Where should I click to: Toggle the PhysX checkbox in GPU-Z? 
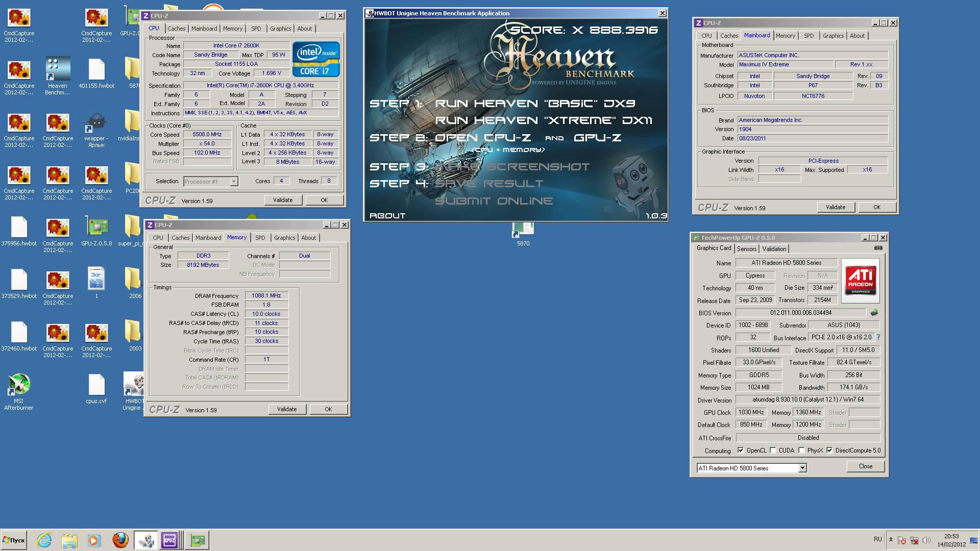pyautogui.click(x=801, y=450)
